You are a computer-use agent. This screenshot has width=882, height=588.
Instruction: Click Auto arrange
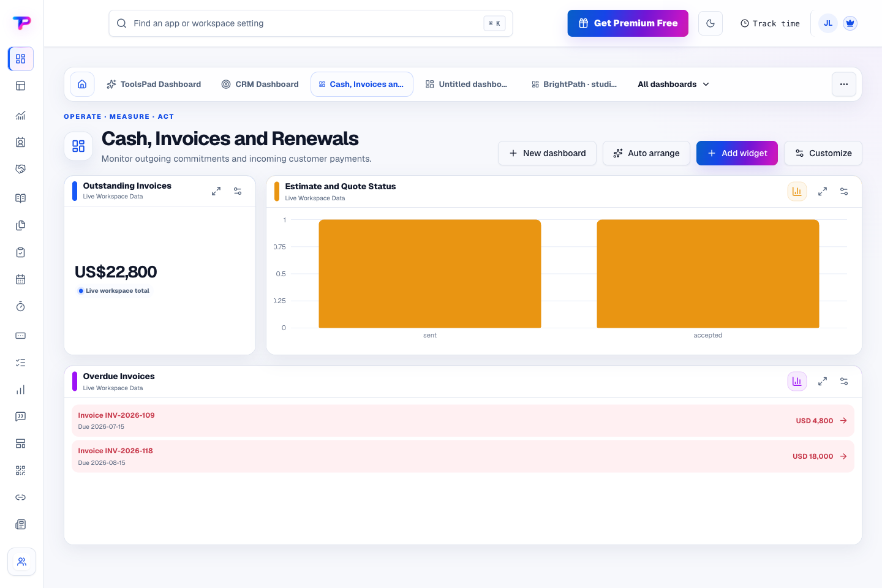[x=646, y=153]
